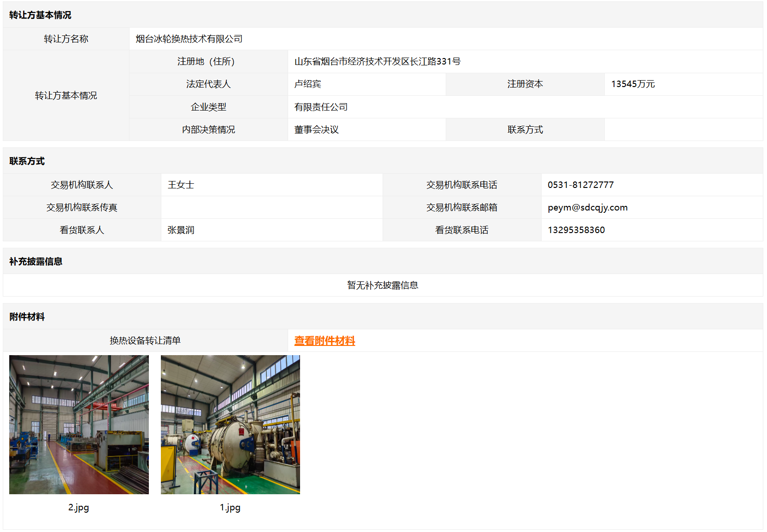The height and width of the screenshot is (532, 767).
Task: Click the registered address 山东省烟台市经济技术开发区长江路331号
Action: [x=377, y=62]
